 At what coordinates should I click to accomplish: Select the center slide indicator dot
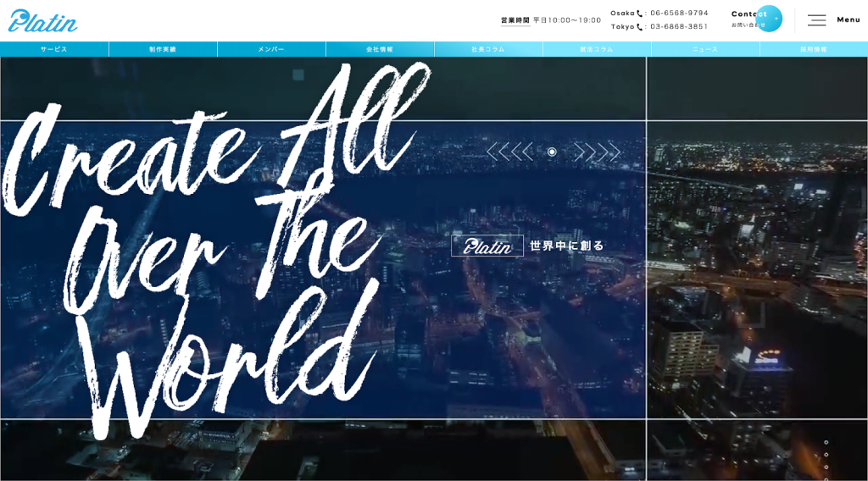click(x=552, y=152)
